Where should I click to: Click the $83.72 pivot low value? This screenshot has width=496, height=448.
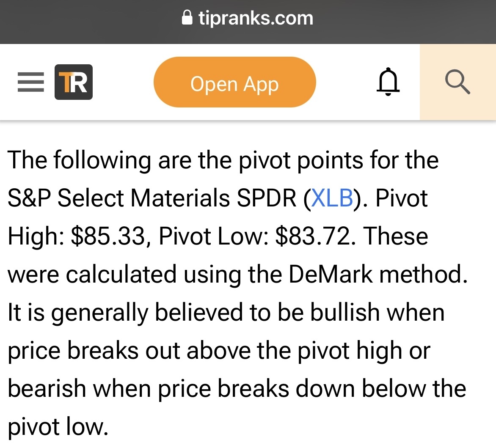tap(313, 236)
